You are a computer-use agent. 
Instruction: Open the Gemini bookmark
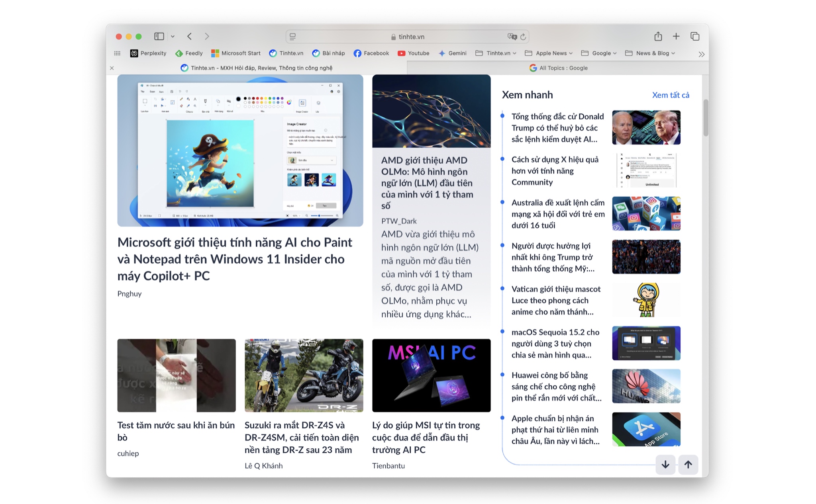[x=453, y=53]
